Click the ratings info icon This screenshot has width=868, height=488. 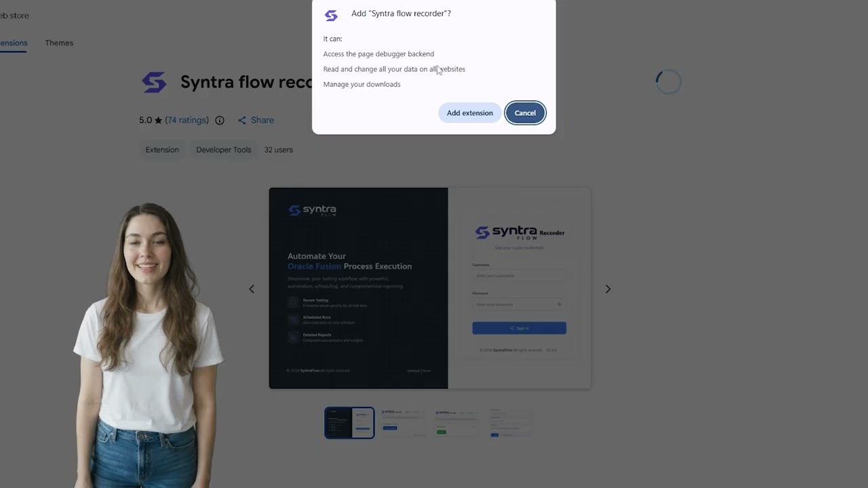tap(220, 121)
